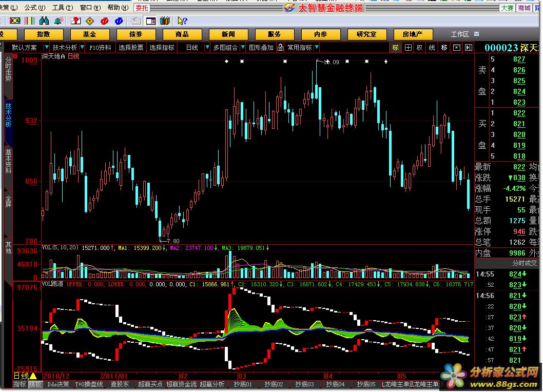This screenshot has height=392, width=543.
Task: Click the 基金 yellow button
Action: pos(89,34)
